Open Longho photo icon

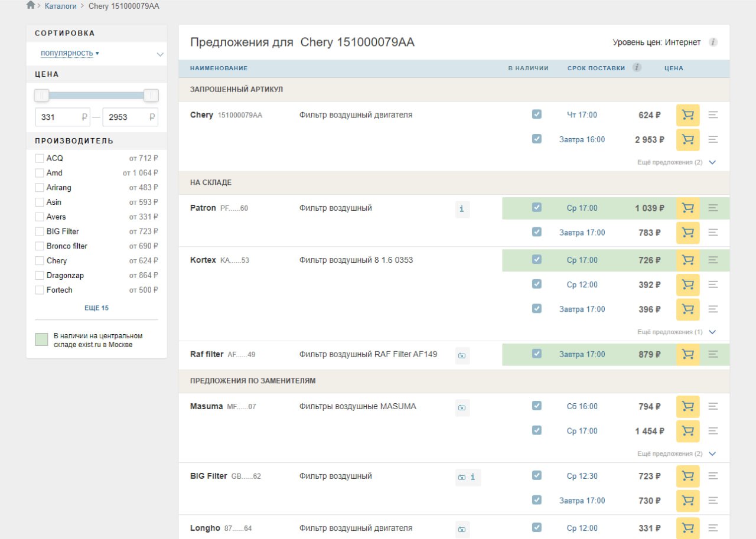click(462, 529)
